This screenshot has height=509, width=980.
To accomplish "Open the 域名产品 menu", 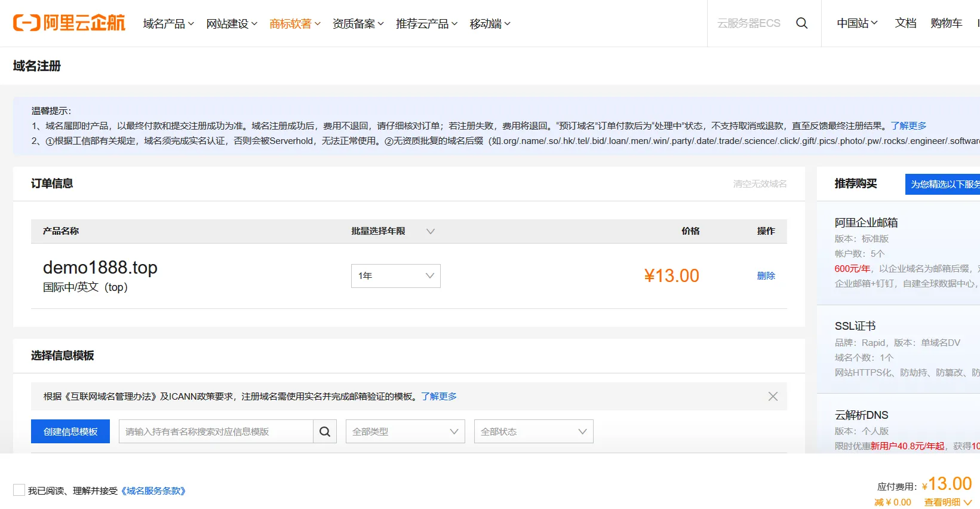I will (x=168, y=24).
